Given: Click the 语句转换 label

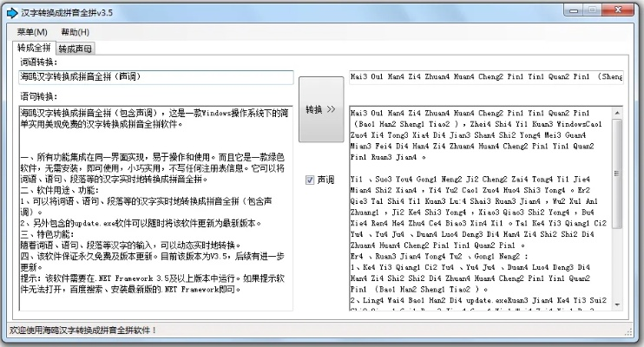Looking at the screenshot, I should [38, 95].
